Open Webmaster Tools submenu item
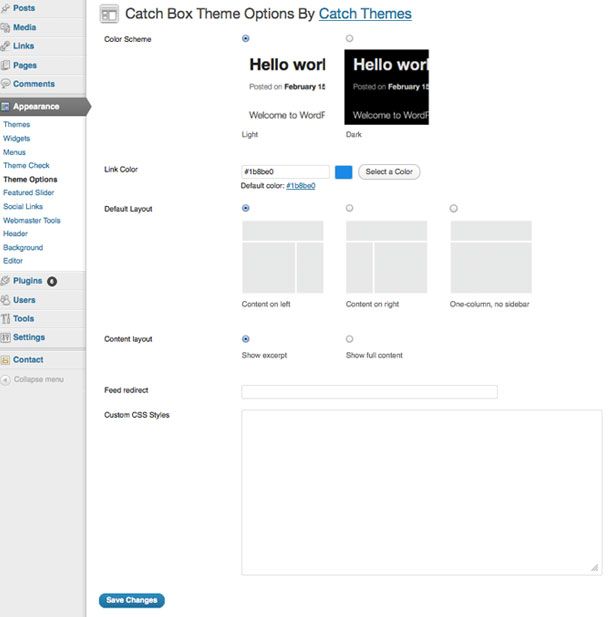Image resolution: width=608 pixels, height=617 pixels. click(32, 220)
